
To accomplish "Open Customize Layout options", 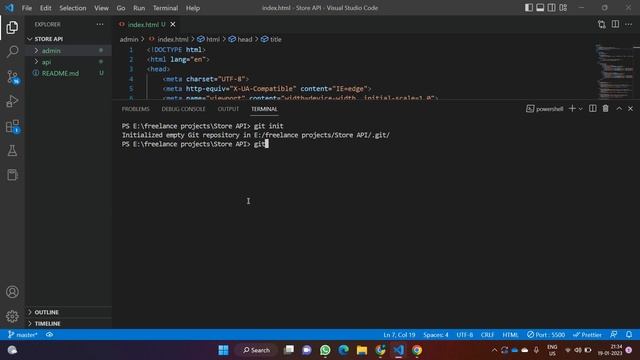I will pos(563,8).
